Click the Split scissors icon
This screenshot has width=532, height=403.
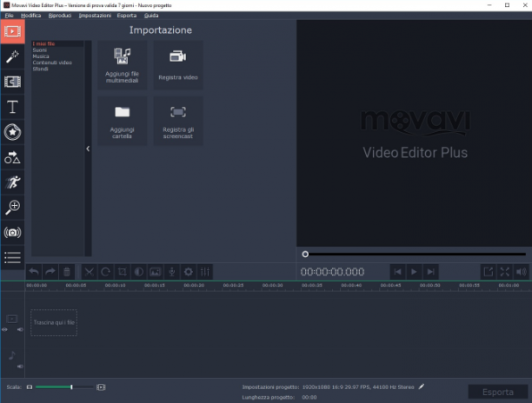90,272
